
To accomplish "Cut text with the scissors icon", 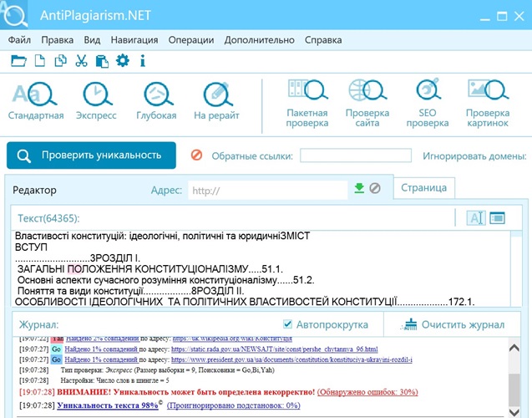I will click(82, 61).
